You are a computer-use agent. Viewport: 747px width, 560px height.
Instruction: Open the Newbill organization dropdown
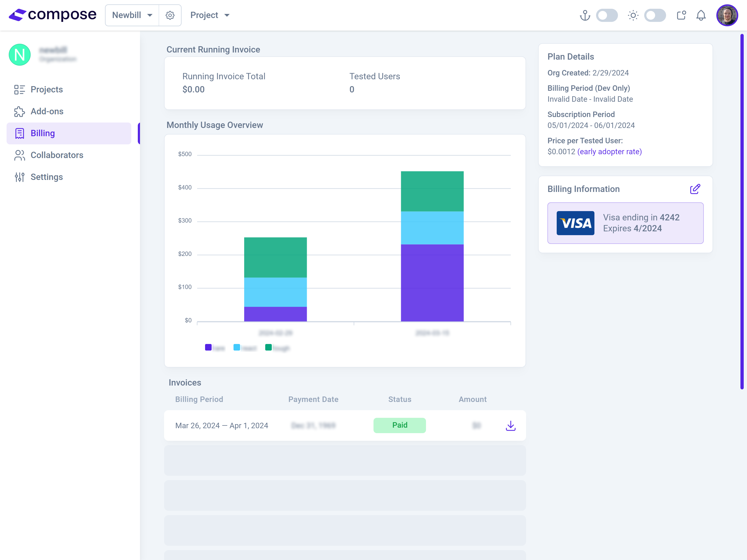(132, 15)
